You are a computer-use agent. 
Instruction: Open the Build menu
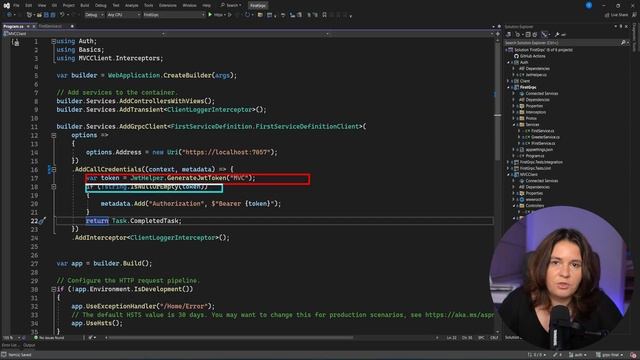[x=84, y=5]
